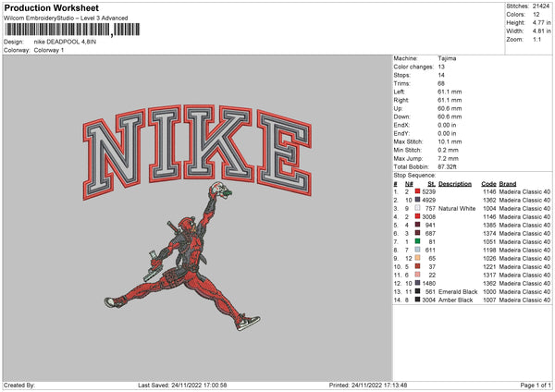Screen dimensions: 555x392
Task: Click the NIKE lettering in the design preview
Action: pos(197,152)
